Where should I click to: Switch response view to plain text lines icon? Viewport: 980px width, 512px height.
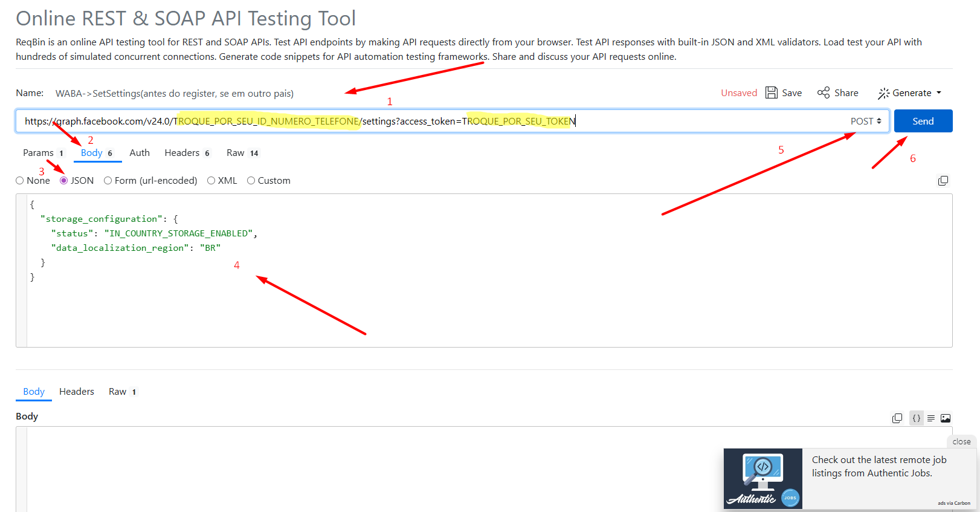931,418
